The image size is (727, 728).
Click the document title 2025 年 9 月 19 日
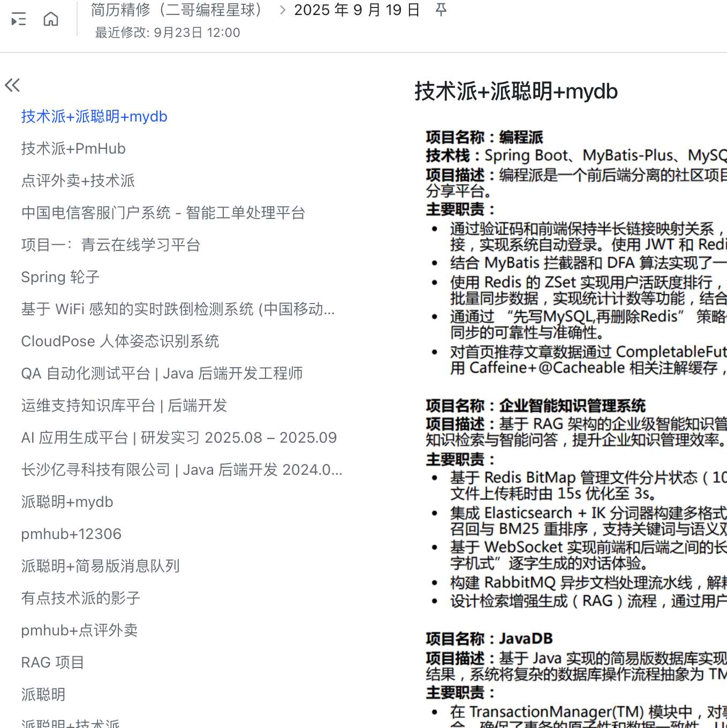point(357,10)
